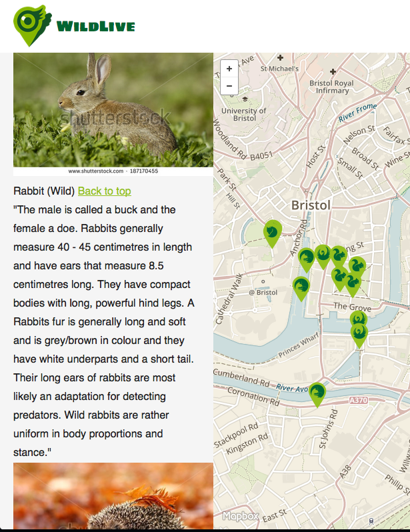Click The Grove street label

point(352,307)
